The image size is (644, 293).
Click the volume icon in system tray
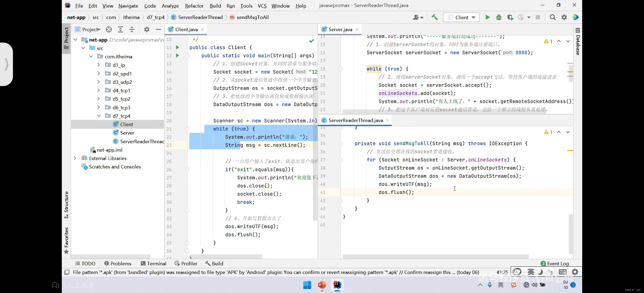click(x=534, y=285)
